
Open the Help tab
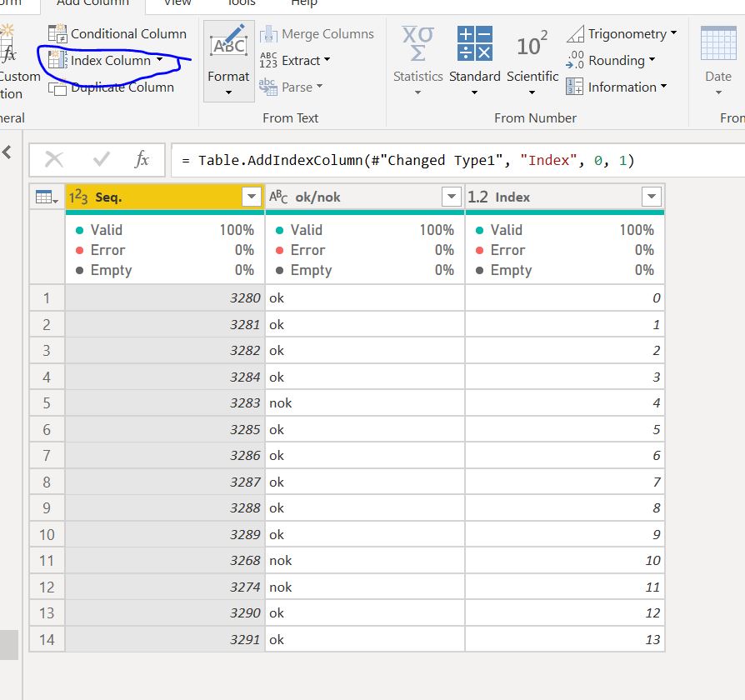point(304,2)
